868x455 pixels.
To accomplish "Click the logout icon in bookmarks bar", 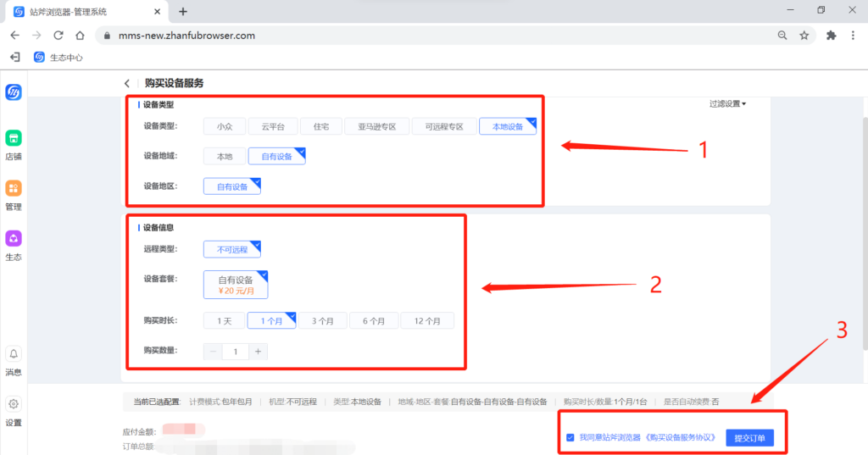I will tap(15, 57).
